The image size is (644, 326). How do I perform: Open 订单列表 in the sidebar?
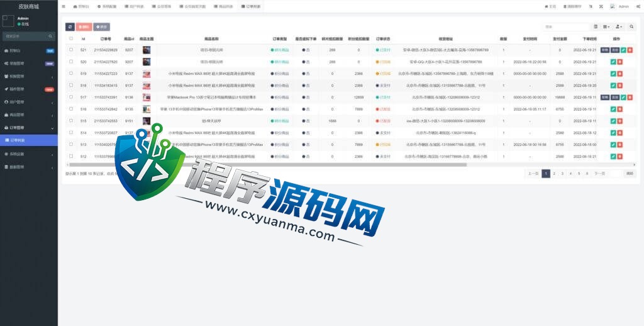(x=29, y=140)
